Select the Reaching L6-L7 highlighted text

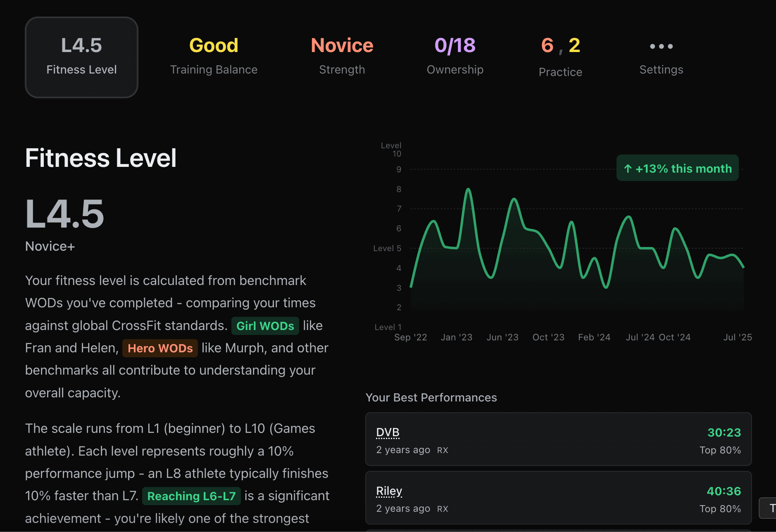(x=191, y=496)
